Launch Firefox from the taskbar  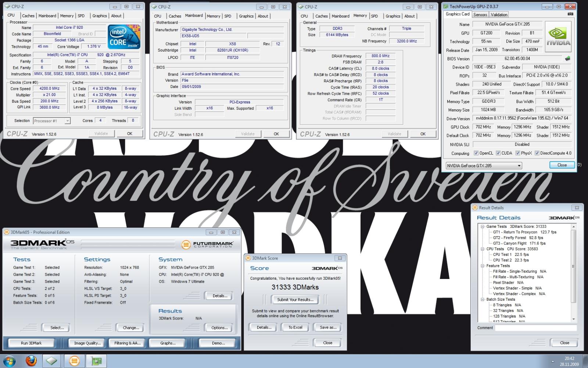tap(31, 361)
